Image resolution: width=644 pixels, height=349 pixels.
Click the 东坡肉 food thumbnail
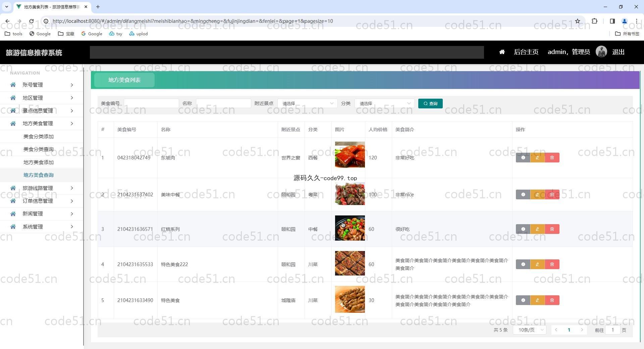click(x=350, y=155)
